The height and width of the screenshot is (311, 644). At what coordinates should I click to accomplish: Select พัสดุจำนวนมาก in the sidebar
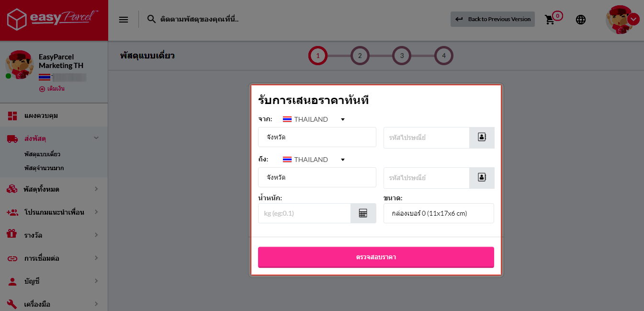44,168
